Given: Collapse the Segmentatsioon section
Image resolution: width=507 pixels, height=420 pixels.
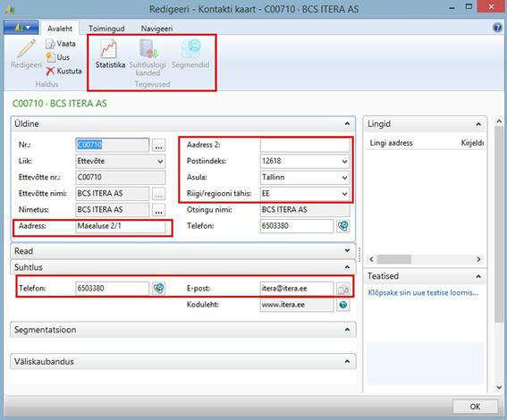Looking at the screenshot, I should (x=347, y=330).
